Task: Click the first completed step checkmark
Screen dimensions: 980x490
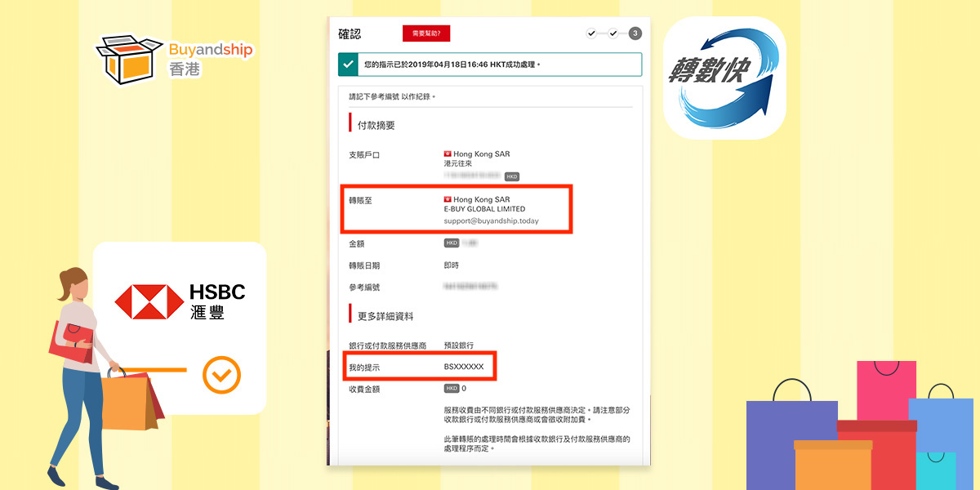Action: click(591, 33)
